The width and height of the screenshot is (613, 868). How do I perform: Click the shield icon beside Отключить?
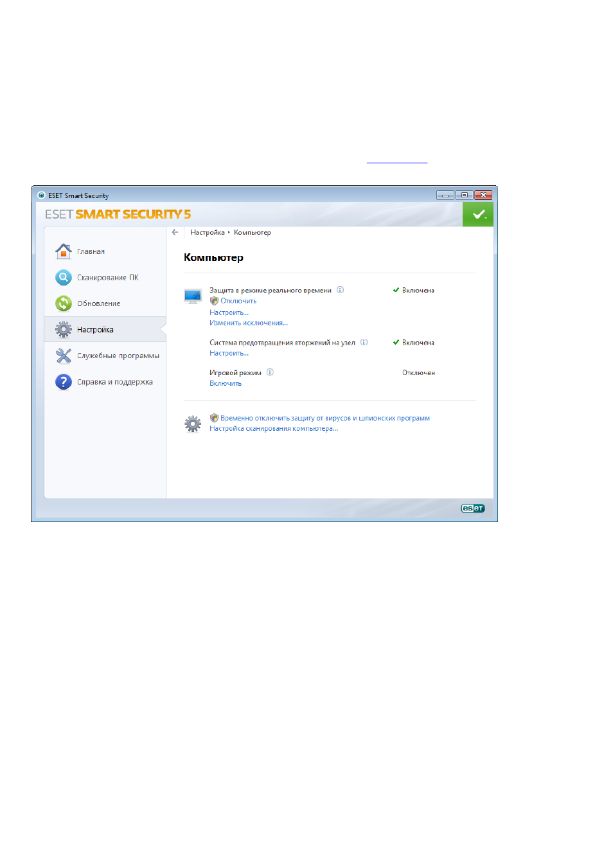[x=214, y=301]
